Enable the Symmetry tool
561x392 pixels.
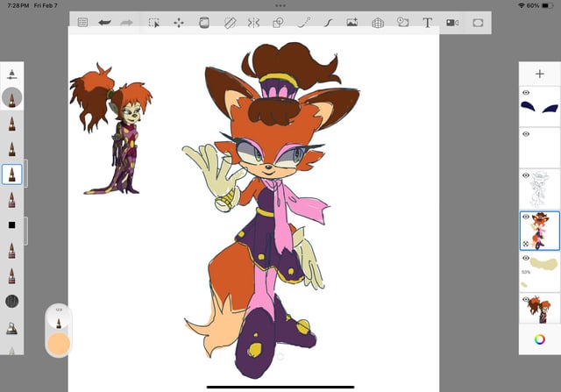[253, 23]
